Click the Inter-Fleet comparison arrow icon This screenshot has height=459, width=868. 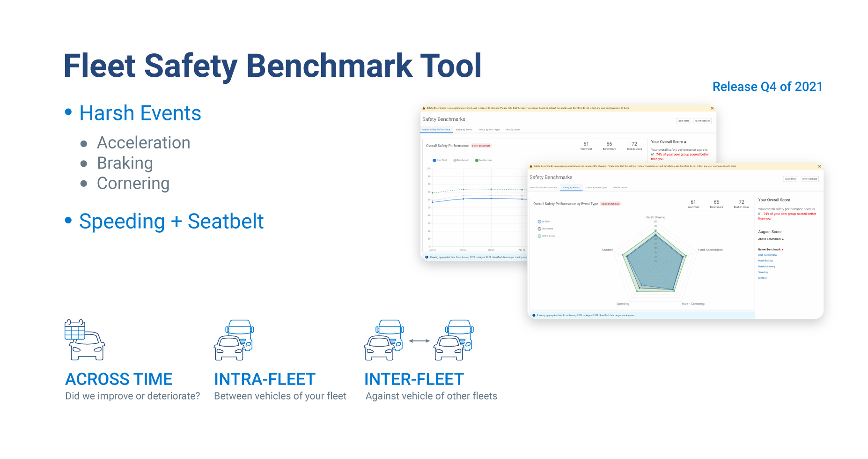[x=420, y=341]
